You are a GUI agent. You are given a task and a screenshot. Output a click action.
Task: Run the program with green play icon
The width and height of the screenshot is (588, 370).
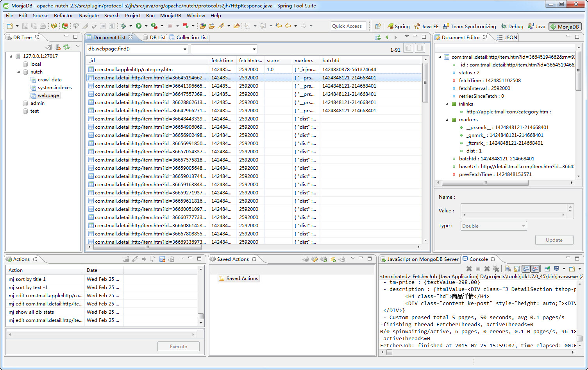[139, 26]
